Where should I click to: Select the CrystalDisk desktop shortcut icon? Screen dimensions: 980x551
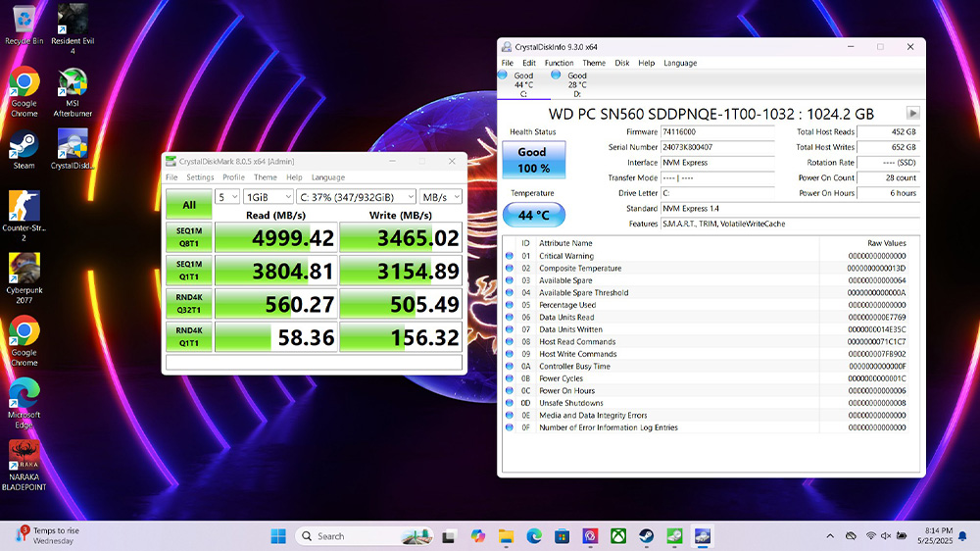[73, 150]
